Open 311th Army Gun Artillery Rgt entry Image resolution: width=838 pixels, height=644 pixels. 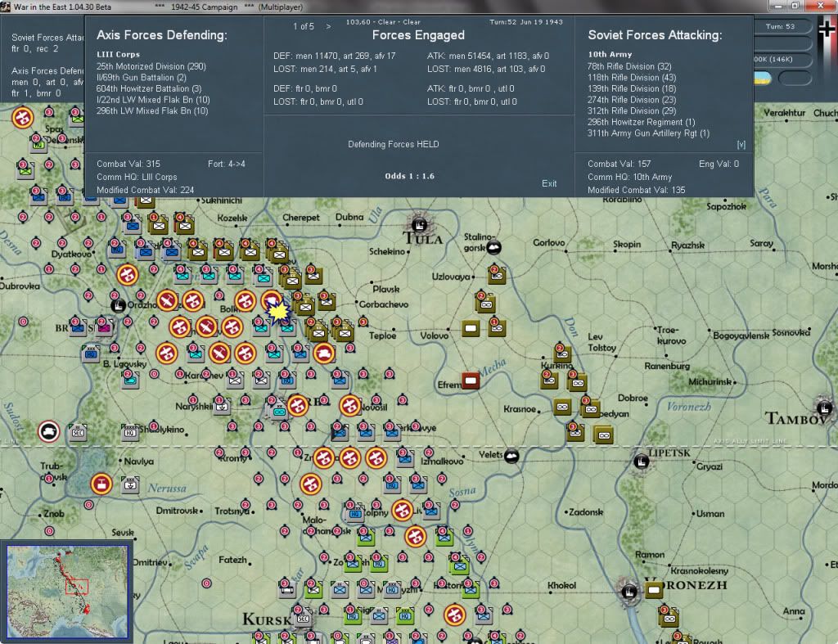click(x=648, y=133)
